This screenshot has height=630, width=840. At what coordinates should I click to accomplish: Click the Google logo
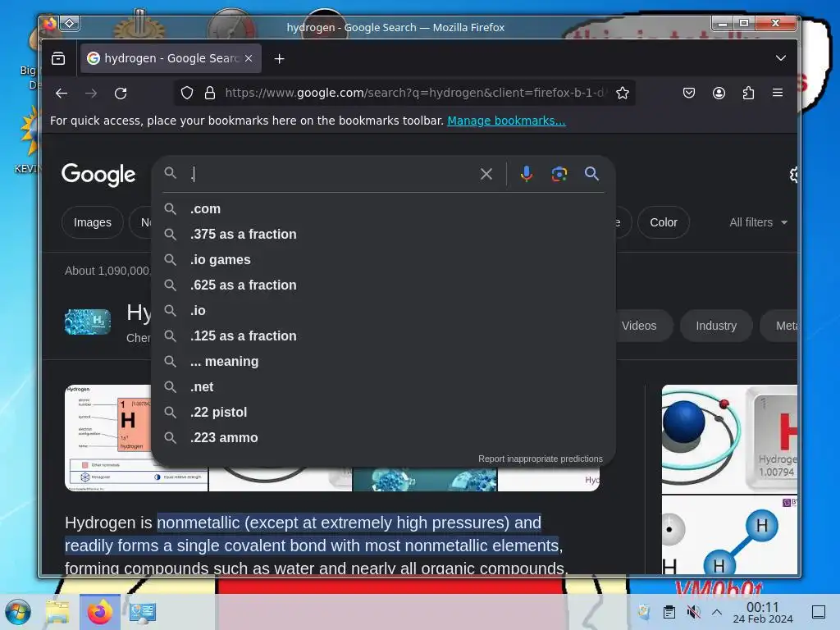pos(98,174)
